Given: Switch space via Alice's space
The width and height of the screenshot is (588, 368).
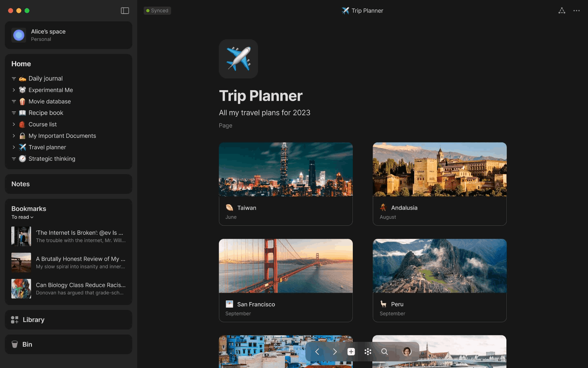Looking at the screenshot, I should click(x=68, y=35).
